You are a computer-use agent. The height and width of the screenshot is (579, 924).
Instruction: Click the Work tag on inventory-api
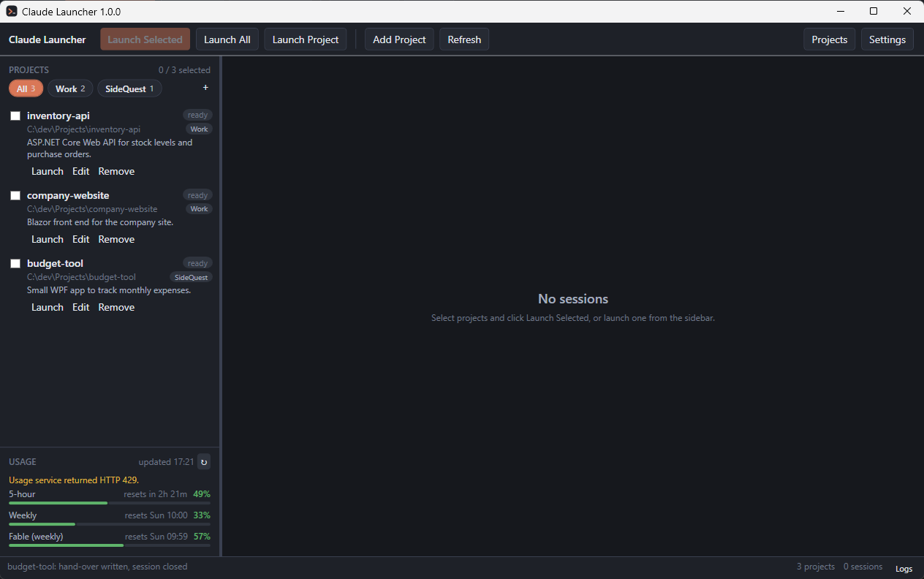[199, 129]
